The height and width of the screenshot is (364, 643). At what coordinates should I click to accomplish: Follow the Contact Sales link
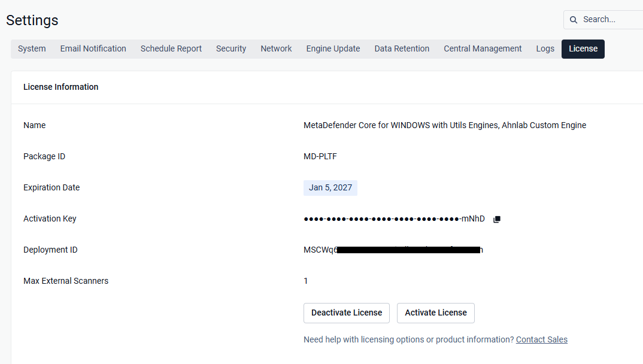click(x=541, y=339)
